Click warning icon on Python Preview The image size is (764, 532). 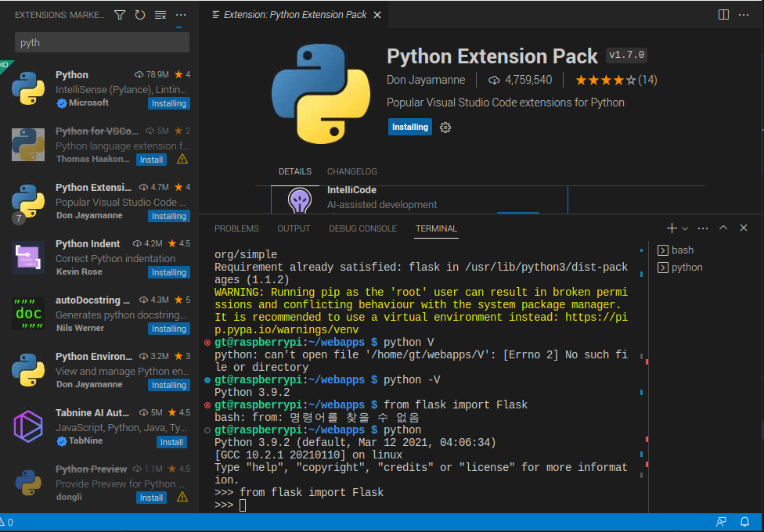pyautogui.click(x=182, y=497)
